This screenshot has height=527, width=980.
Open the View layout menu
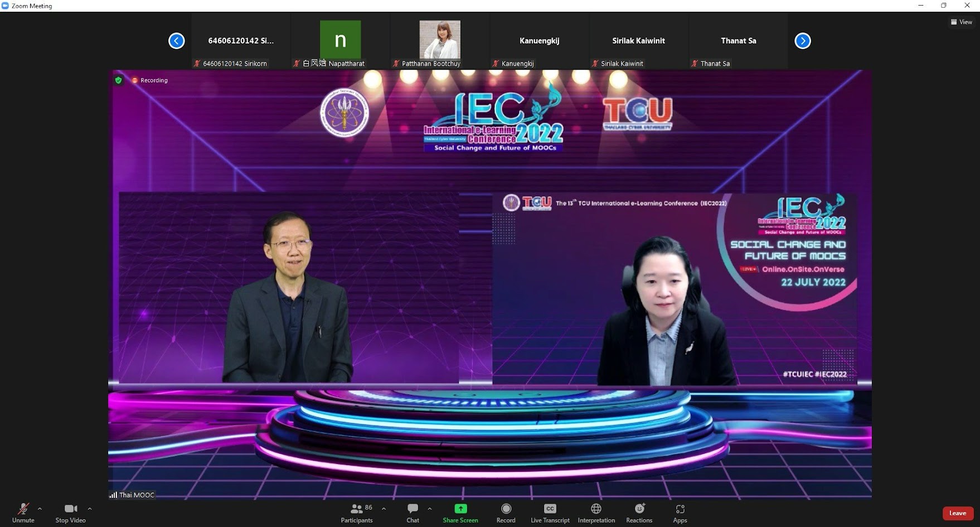[961, 22]
